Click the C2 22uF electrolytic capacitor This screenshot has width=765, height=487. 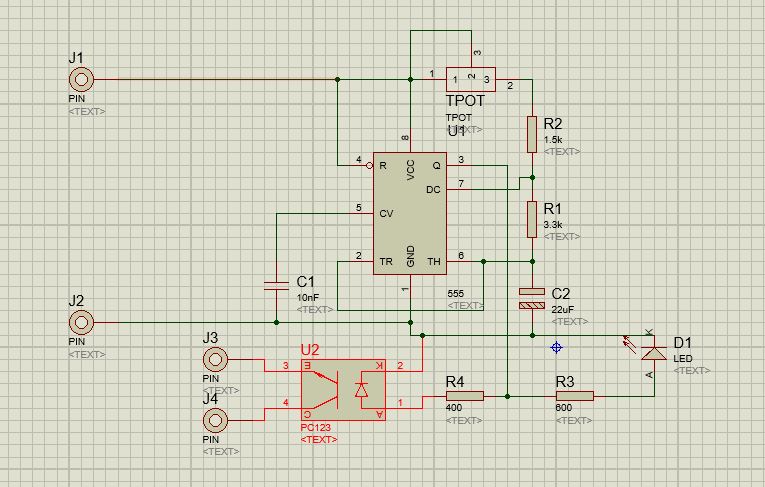[x=532, y=296]
